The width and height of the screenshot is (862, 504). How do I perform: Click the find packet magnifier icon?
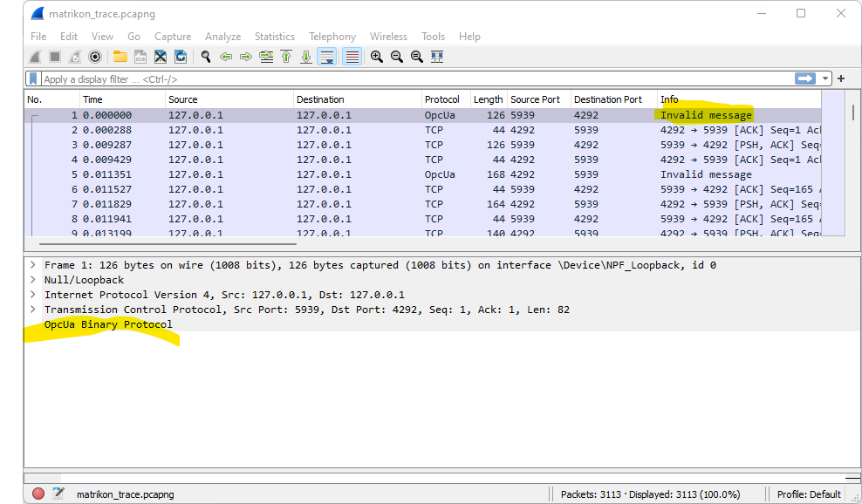[x=206, y=57]
